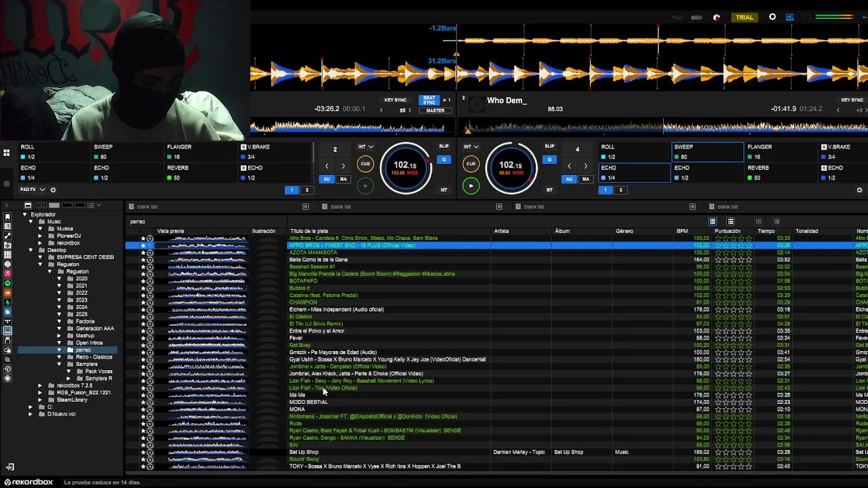Open the PAD FX mode dropdown
The height and width of the screenshot is (488, 868).
[x=33, y=190]
